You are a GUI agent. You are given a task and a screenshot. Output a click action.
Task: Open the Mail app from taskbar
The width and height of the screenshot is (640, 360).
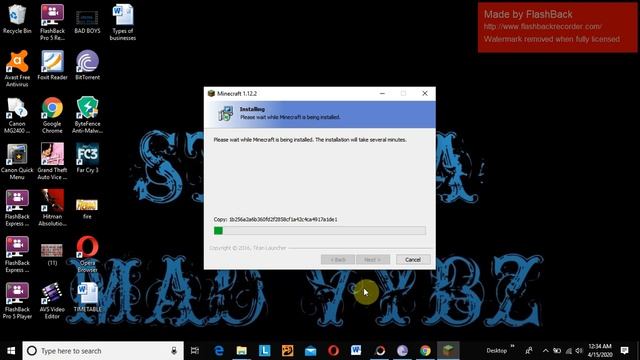tap(310, 351)
